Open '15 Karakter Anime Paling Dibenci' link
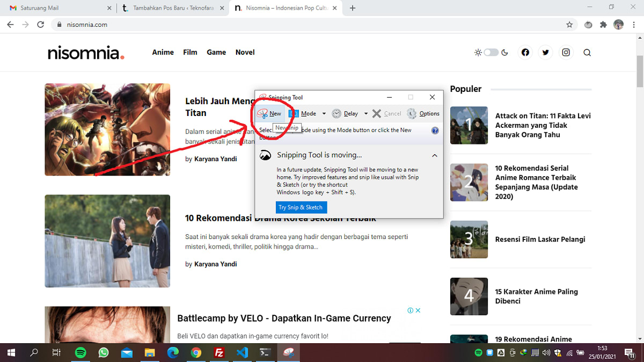Screen dimensions: 644x362 pyautogui.click(x=536, y=296)
